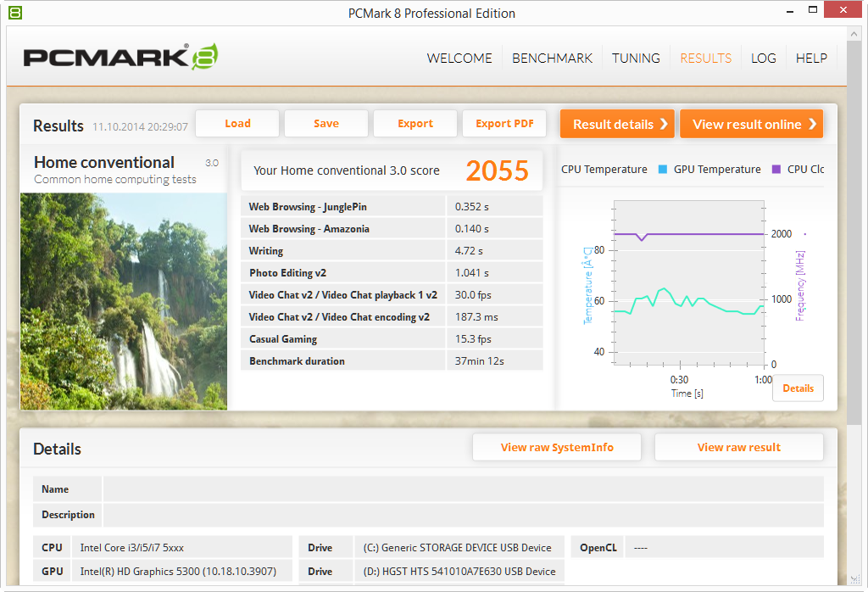Open the HELP tab

coord(811,59)
